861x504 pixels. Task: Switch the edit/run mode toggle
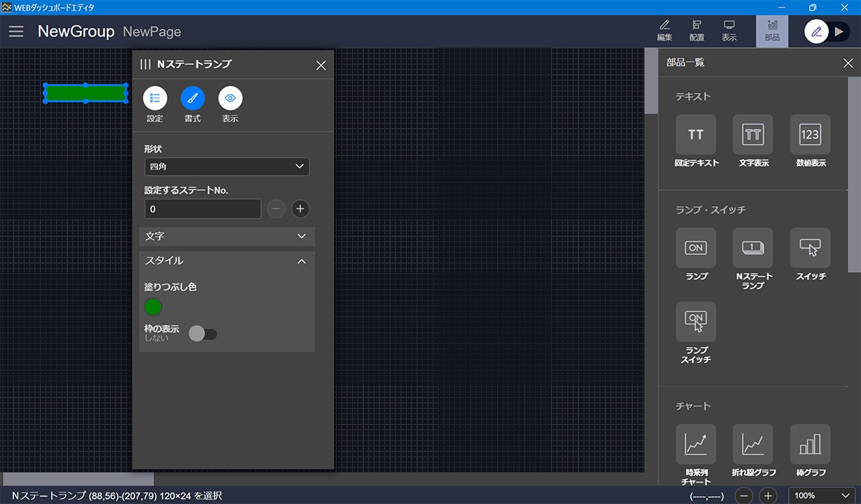tap(827, 32)
